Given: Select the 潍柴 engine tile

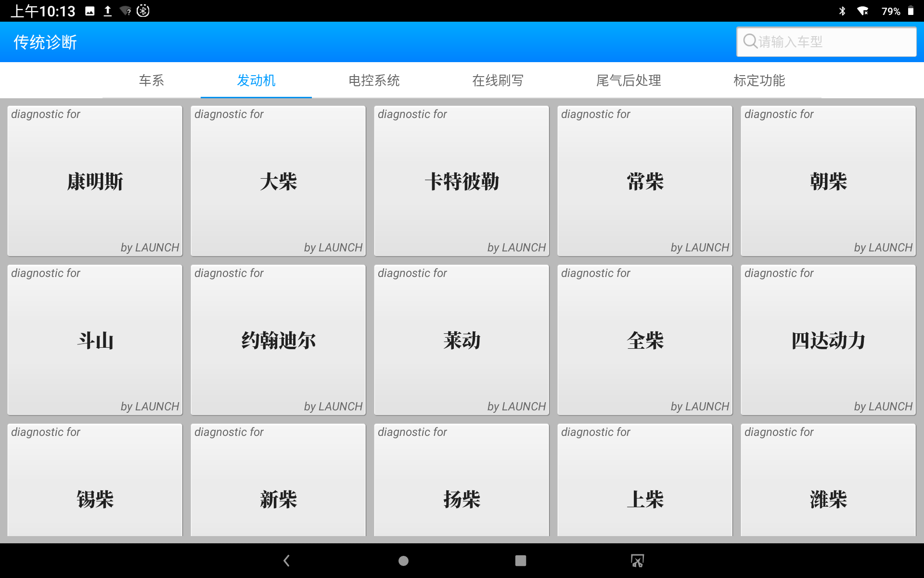Looking at the screenshot, I should click(x=828, y=480).
